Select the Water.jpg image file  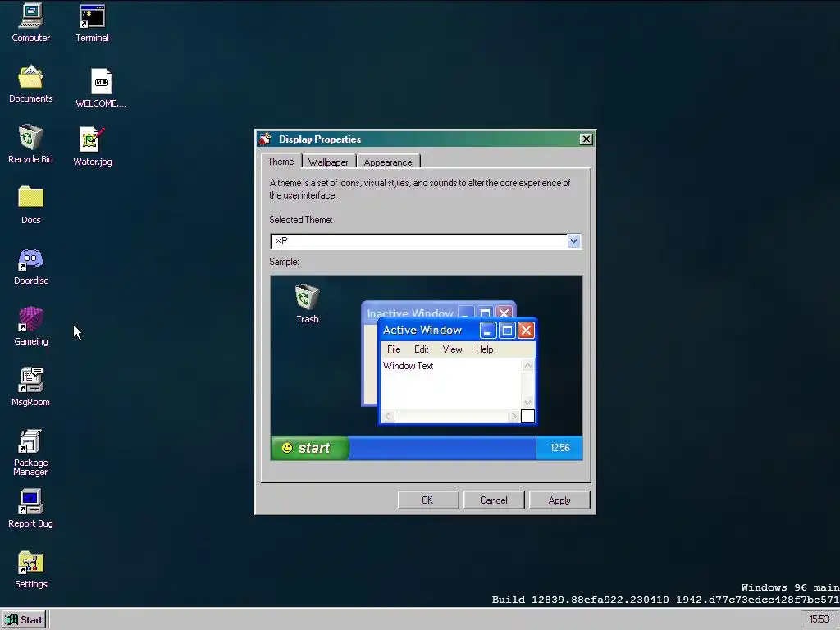(92, 147)
